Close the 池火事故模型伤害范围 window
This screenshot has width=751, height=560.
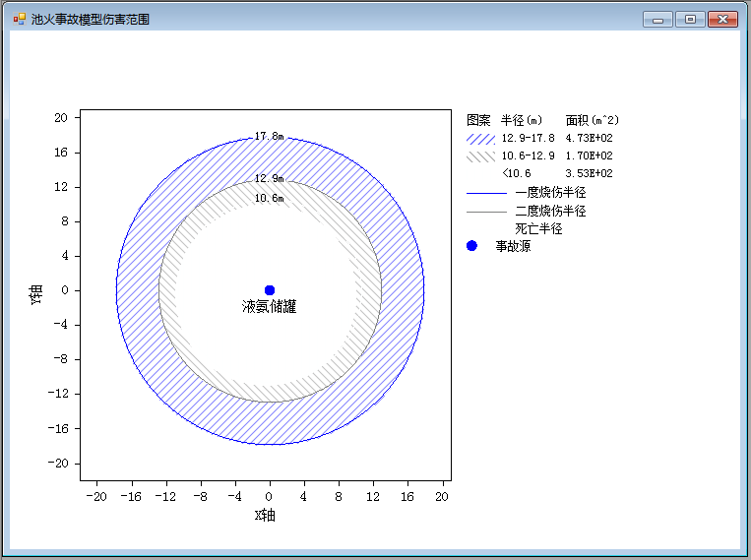722,20
